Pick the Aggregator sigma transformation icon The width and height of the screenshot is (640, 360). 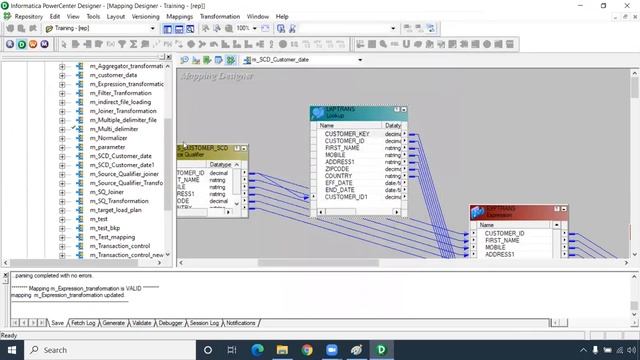pyautogui.click(x=133, y=44)
